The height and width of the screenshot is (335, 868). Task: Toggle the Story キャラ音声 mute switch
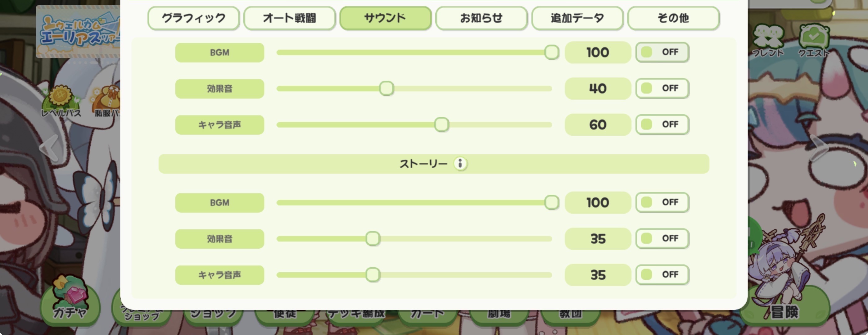coord(662,275)
